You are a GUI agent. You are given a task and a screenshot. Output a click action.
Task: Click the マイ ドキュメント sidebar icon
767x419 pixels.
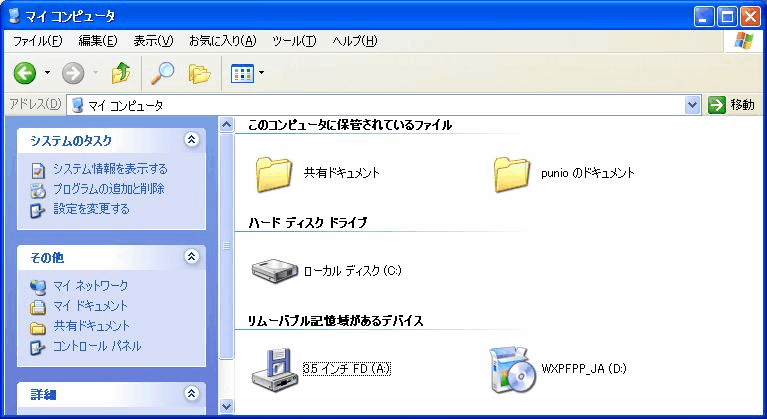click(x=38, y=307)
